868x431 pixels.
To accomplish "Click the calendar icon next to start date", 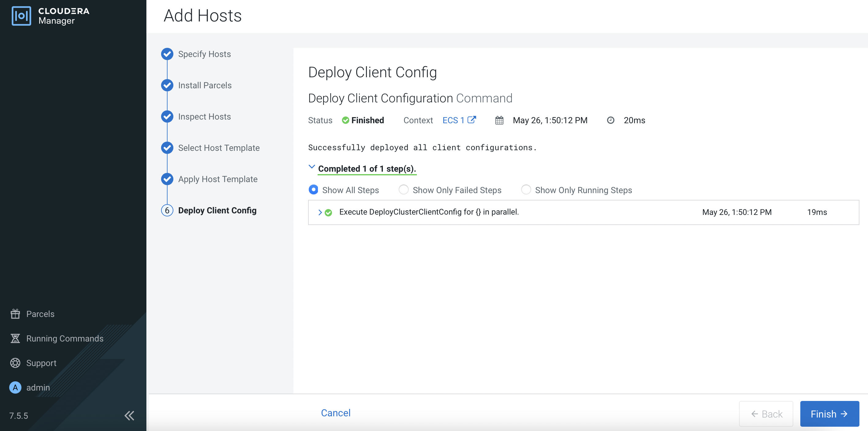I will (499, 120).
